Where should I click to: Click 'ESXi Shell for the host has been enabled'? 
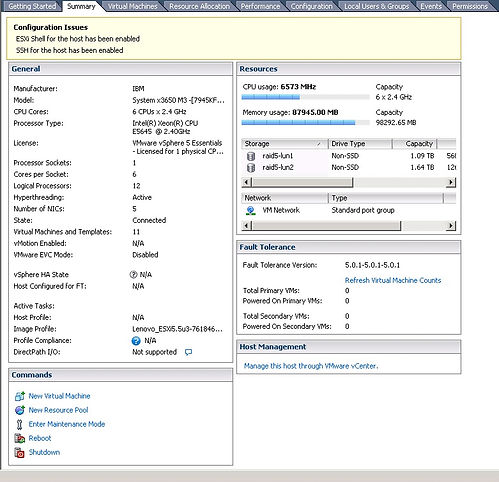pos(78,39)
